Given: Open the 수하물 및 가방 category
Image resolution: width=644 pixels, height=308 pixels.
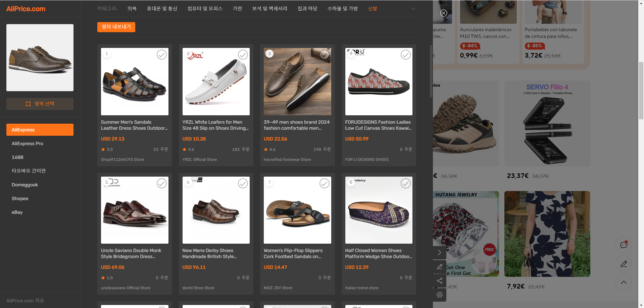Looking at the screenshot, I should (343, 8).
